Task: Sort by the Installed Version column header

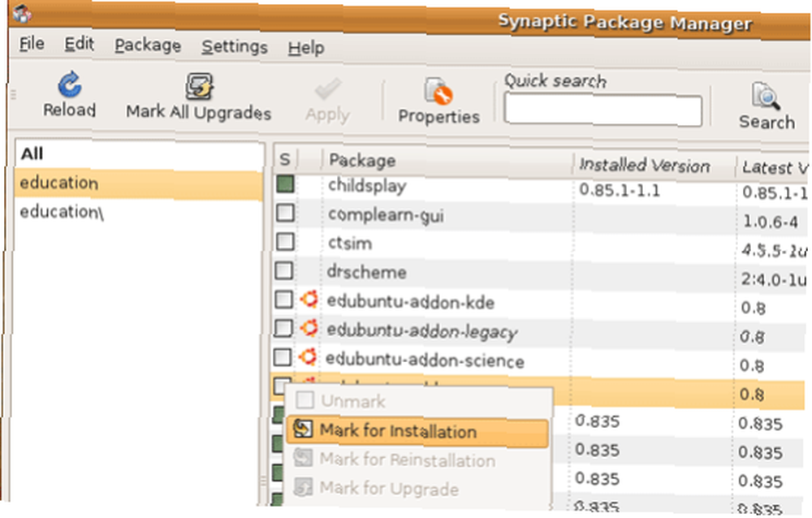Action: (x=654, y=166)
